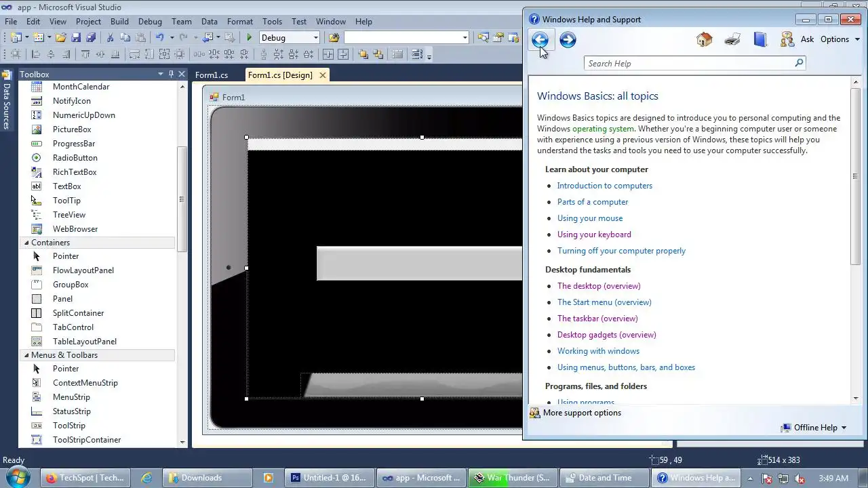Close the Toolbox panel
Image resolution: width=868 pixels, height=488 pixels.
pyautogui.click(x=182, y=74)
